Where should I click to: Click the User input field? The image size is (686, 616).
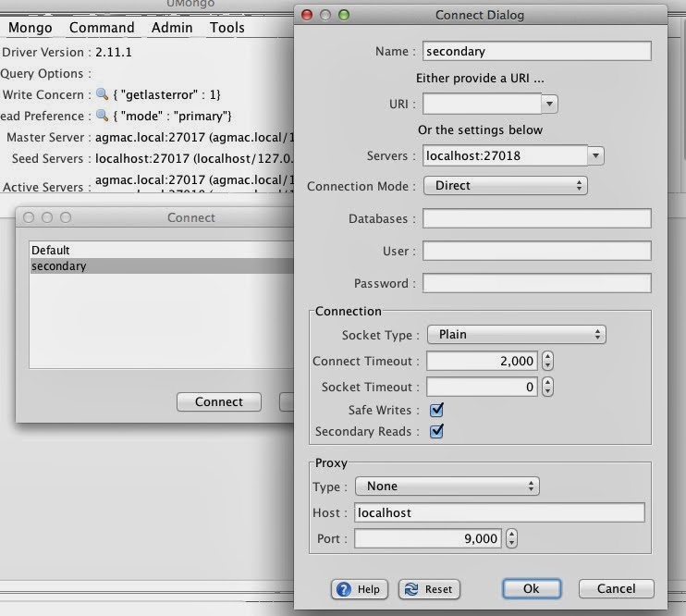pyautogui.click(x=537, y=251)
